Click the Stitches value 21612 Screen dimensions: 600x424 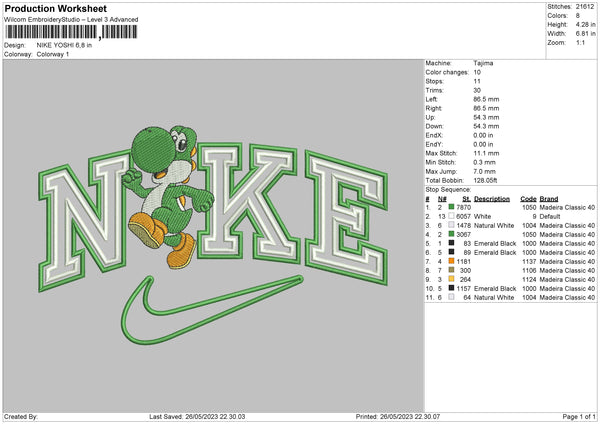click(585, 7)
